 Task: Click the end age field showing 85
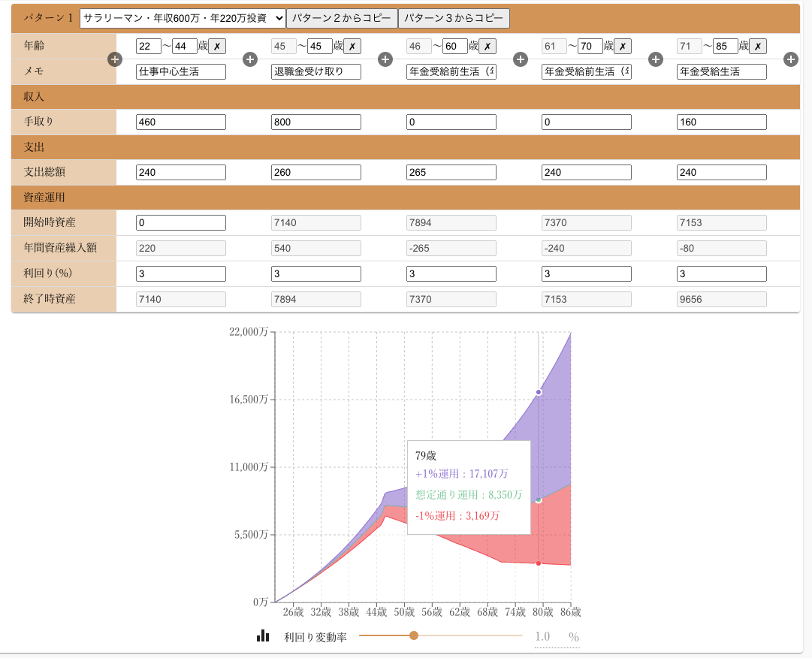tap(725, 47)
